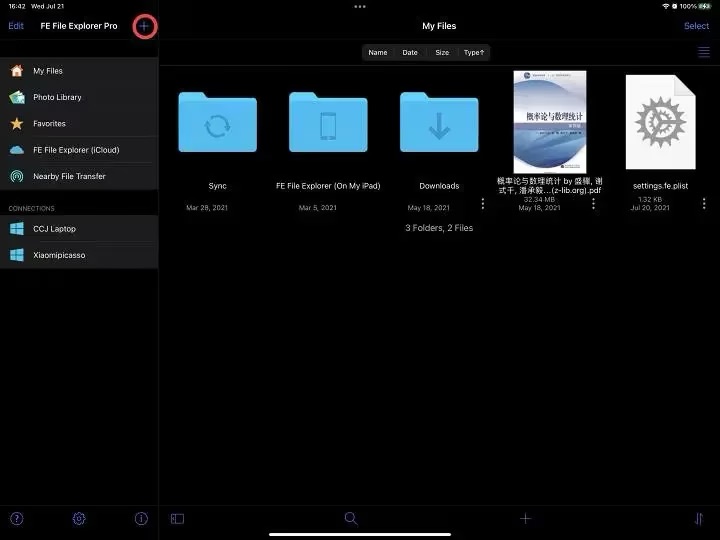Sort files by Name

[x=377, y=52]
